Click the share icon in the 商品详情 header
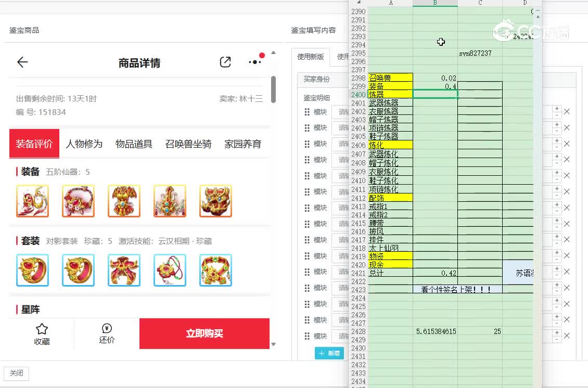 [225, 62]
